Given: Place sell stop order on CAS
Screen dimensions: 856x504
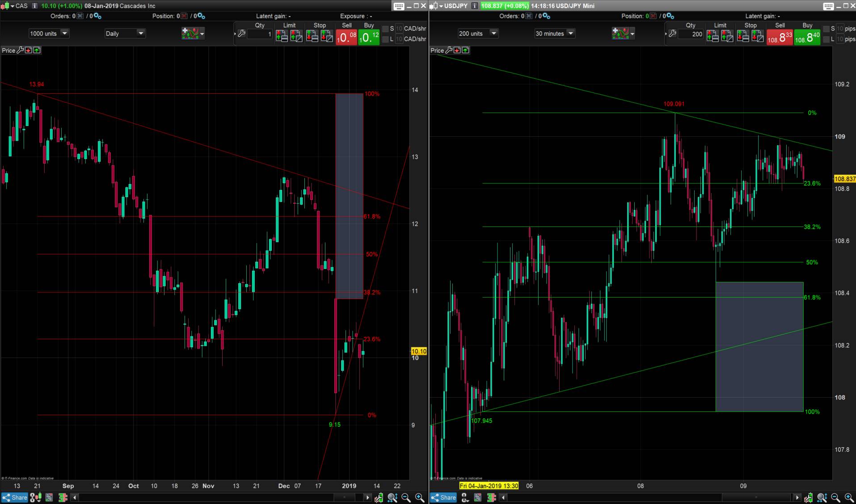Looking at the screenshot, I should pyautogui.click(x=327, y=36).
